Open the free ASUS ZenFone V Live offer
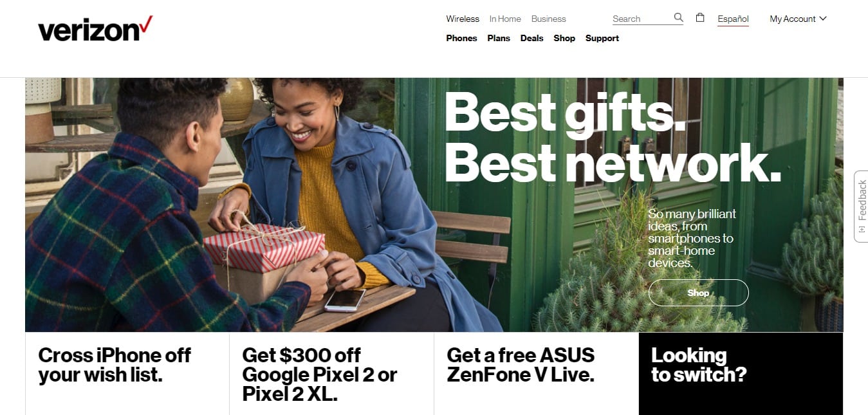Viewport: 868px width, 415px height. (x=536, y=374)
